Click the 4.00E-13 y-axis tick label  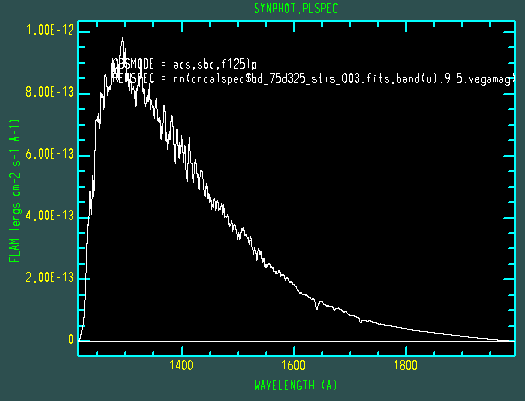(x=50, y=216)
